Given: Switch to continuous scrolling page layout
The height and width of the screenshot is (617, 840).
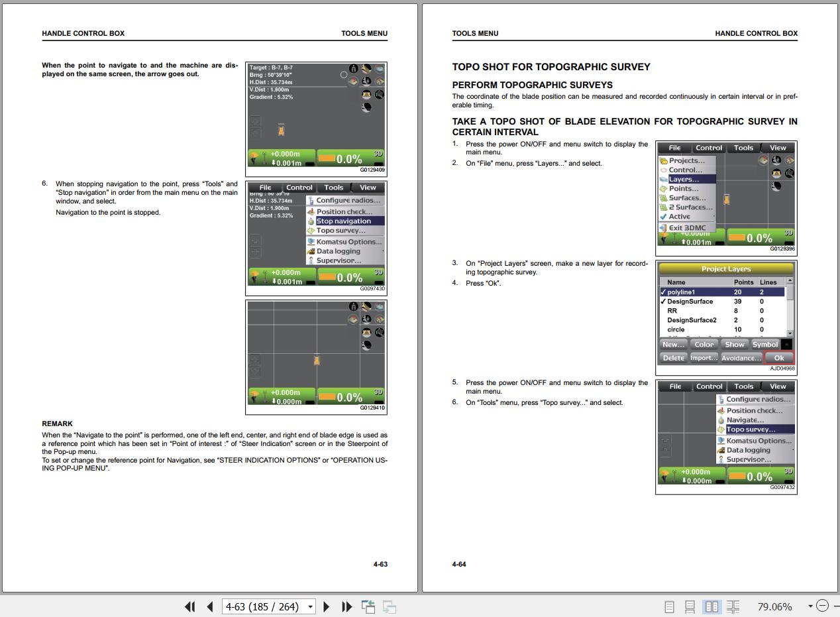Looking at the screenshot, I should tap(690, 606).
